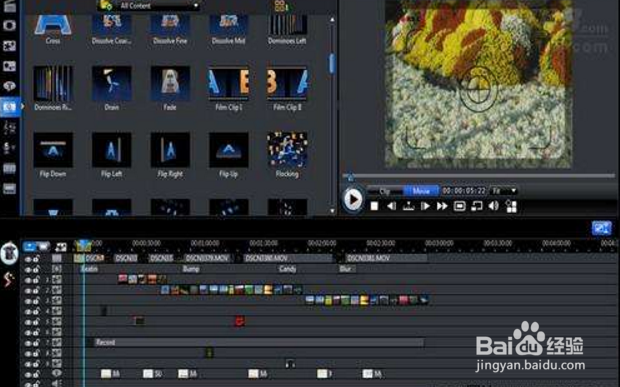The image size is (620, 387).
Task: Click the transition library scrollbar thumb
Action: (332, 64)
